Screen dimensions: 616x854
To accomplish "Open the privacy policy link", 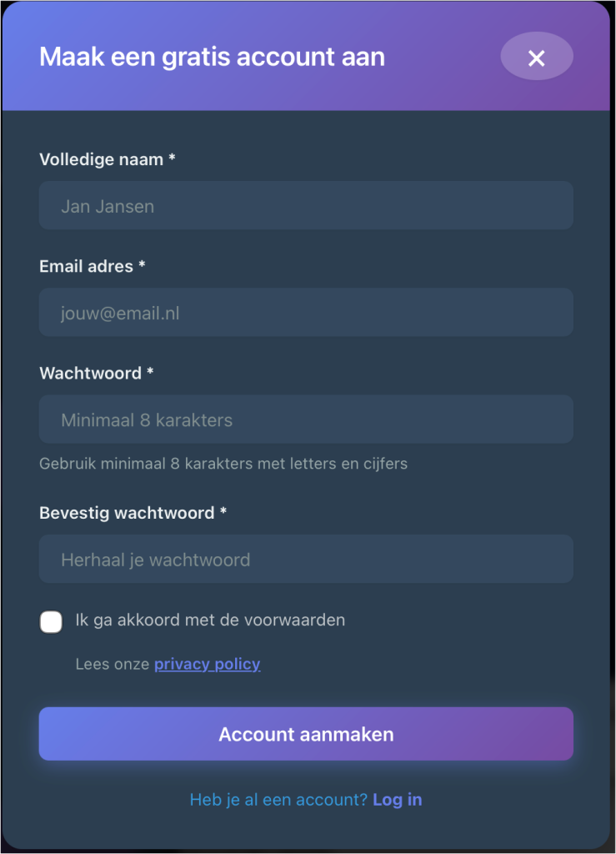I will pyautogui.click(x=207, y=665).
